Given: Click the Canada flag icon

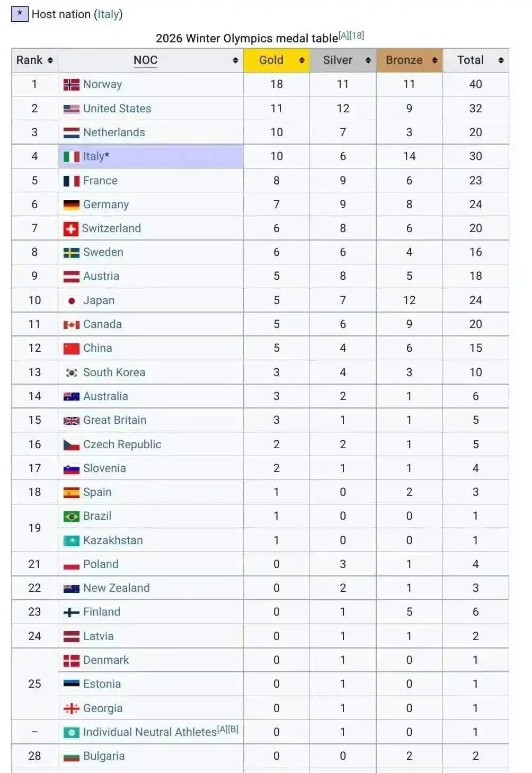Looking at the screenshot, I should pos(72,324).
